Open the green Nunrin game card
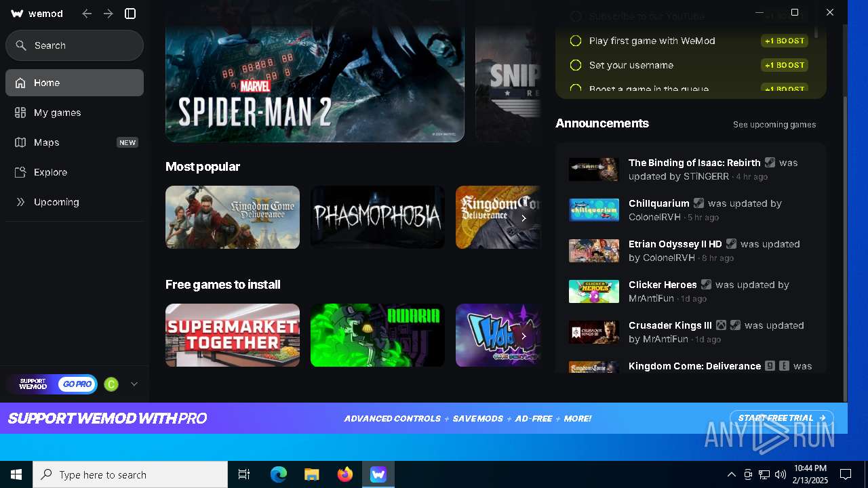 378,335
